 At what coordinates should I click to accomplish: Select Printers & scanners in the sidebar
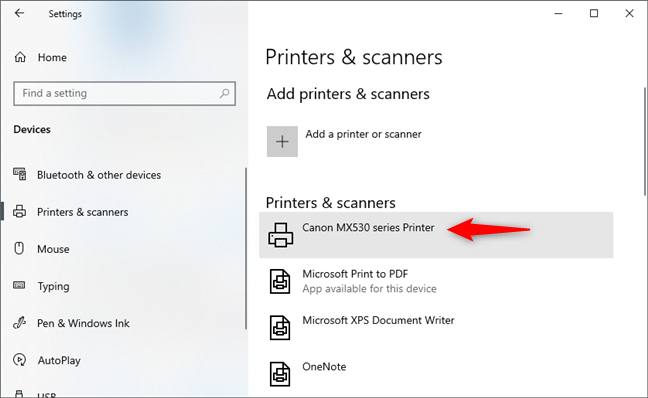(x=83, y=212)
